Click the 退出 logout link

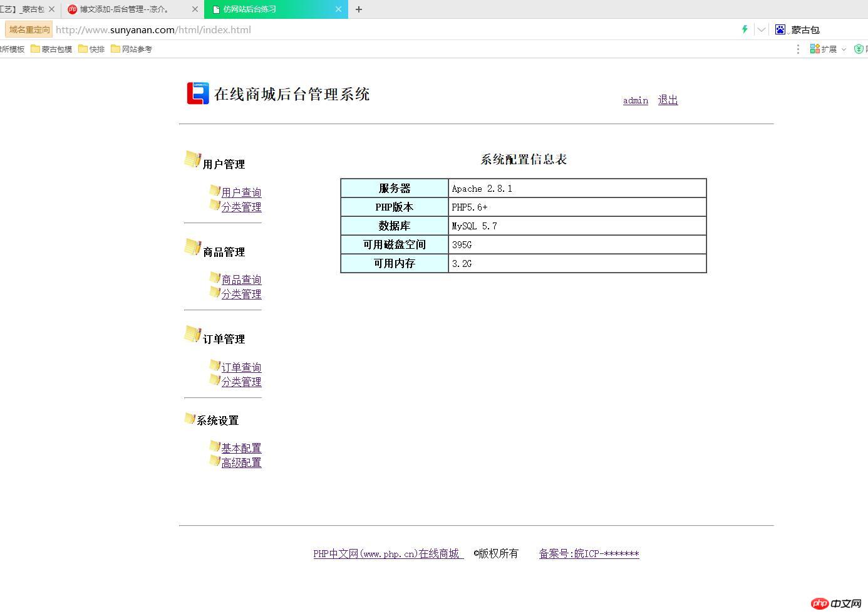click(668, 100)
